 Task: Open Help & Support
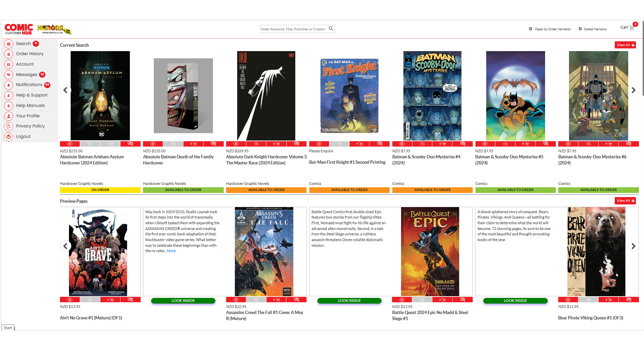click(x=30, y=95)
